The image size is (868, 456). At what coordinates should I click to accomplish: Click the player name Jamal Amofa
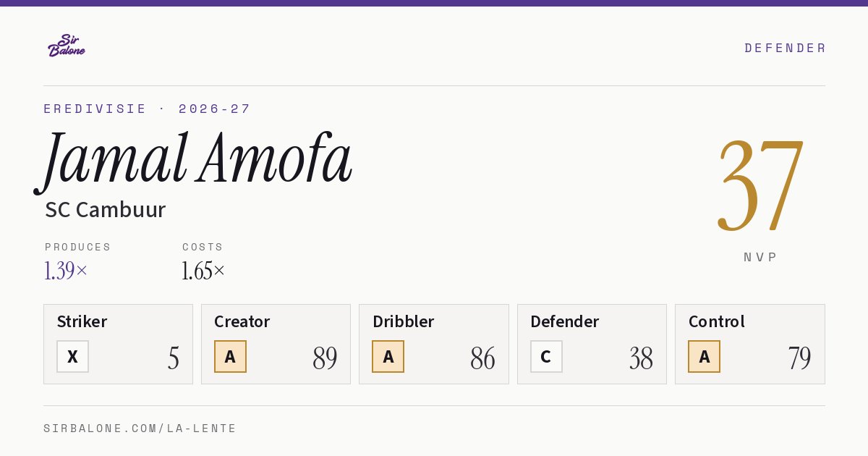(x=194, y=161)
